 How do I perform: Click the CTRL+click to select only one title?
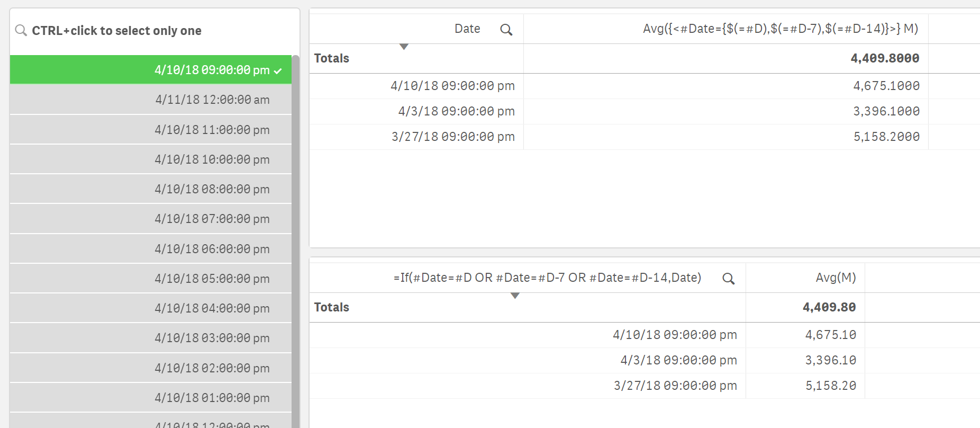pyautogui.click(x=116, y=31)
